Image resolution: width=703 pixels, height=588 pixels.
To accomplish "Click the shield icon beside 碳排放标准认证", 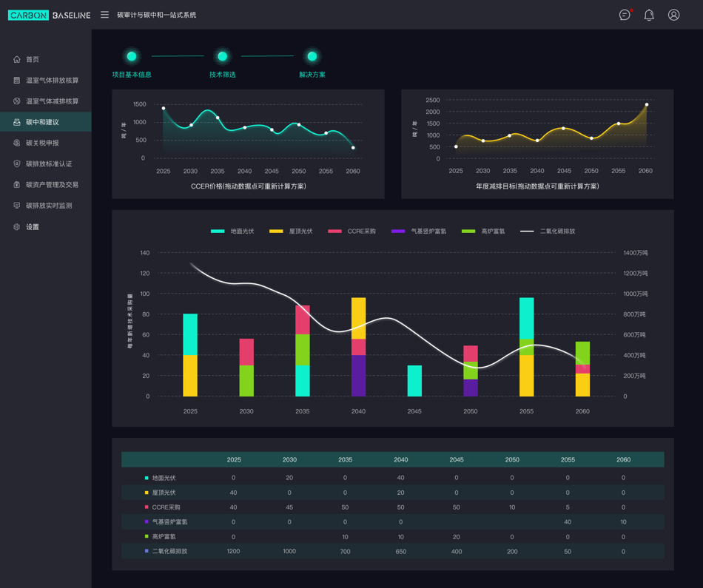I will tap(16, 163).
